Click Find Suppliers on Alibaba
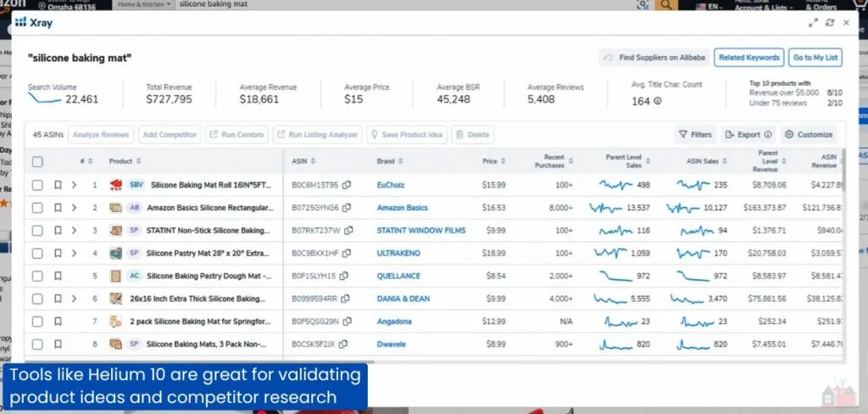 (x=654, y=58)
